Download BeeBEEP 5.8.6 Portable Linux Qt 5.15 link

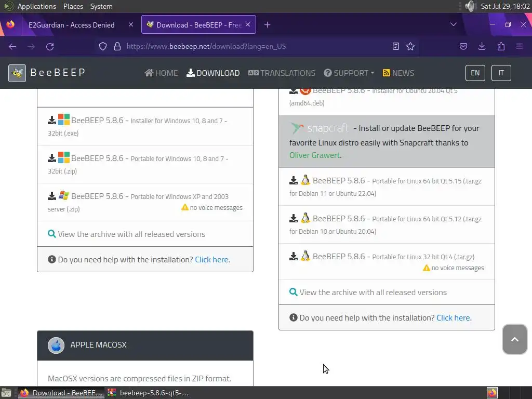[x=385, y=187]
